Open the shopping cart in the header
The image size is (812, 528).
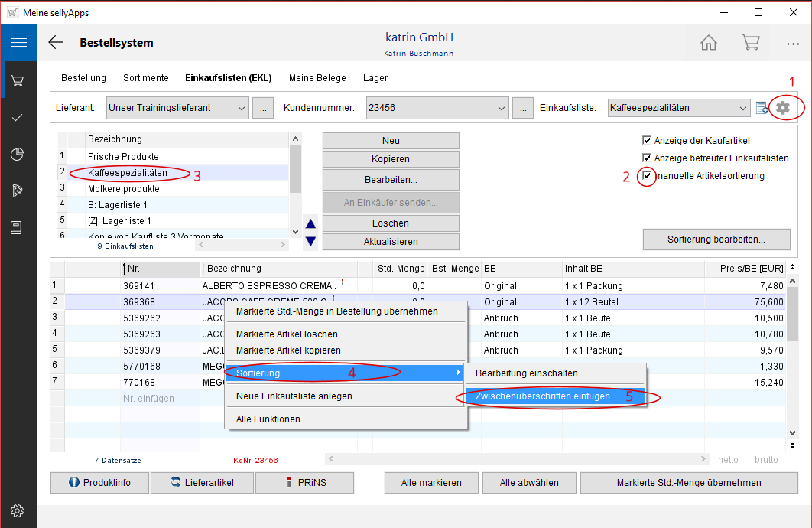[x=750, y=43]
